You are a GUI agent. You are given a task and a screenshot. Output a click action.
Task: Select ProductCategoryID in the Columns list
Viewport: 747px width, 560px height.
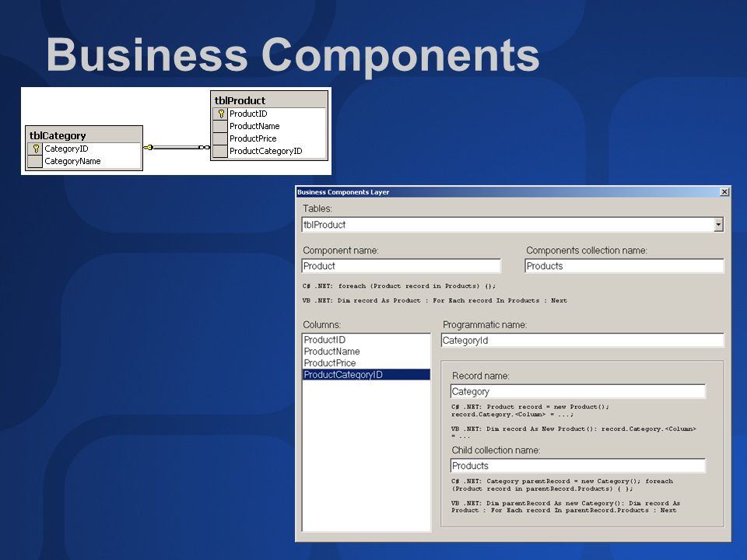click(x=366, y=375)
